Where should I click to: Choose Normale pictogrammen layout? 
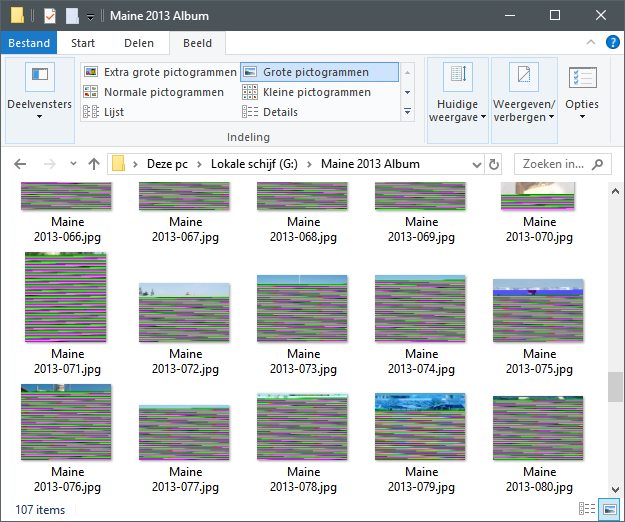(153, 92)
